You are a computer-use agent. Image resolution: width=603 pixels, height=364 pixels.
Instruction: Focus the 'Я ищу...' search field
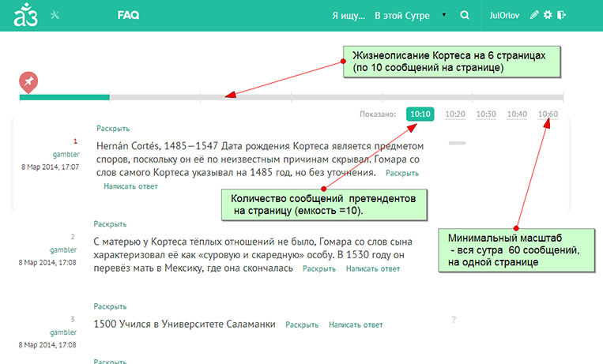[349, 15]
